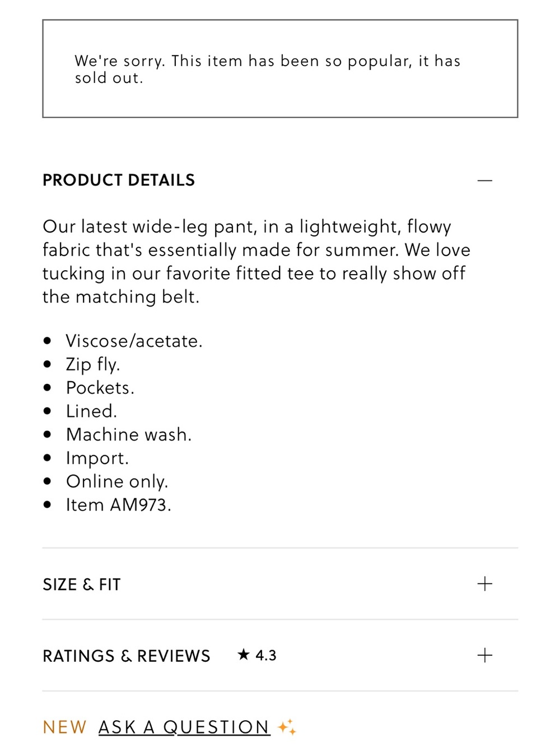Click the Online only bullet item

(x=117, y=481)
